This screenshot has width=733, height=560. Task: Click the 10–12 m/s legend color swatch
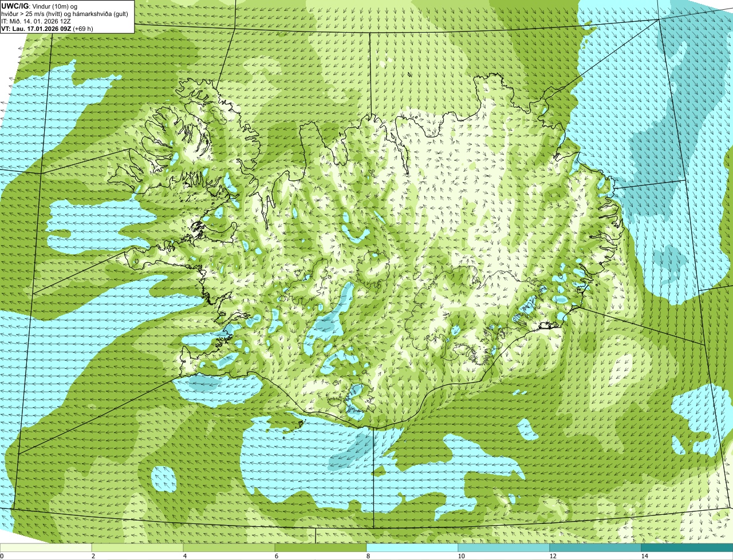pos(504,548)
